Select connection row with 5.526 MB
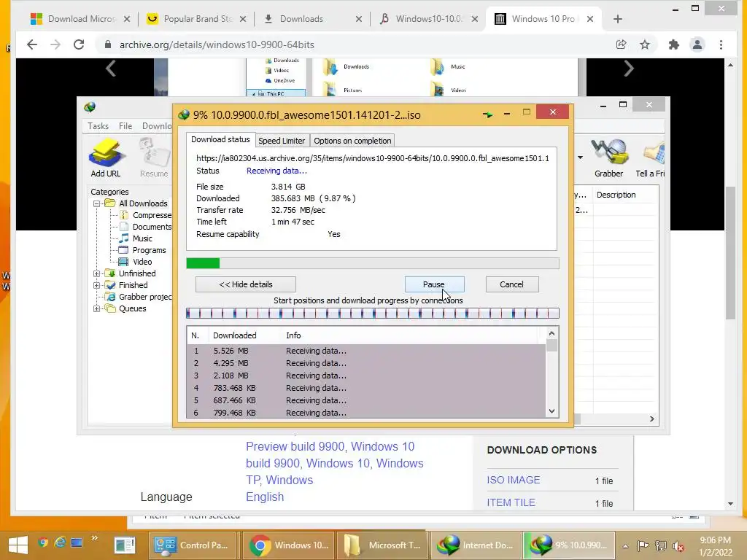747x560 pixels. point(366,351)
